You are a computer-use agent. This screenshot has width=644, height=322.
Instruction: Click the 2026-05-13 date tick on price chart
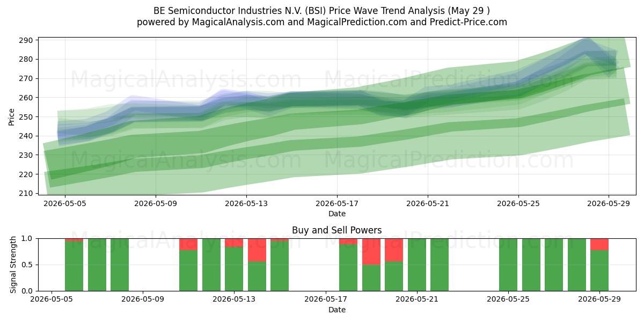246,203
